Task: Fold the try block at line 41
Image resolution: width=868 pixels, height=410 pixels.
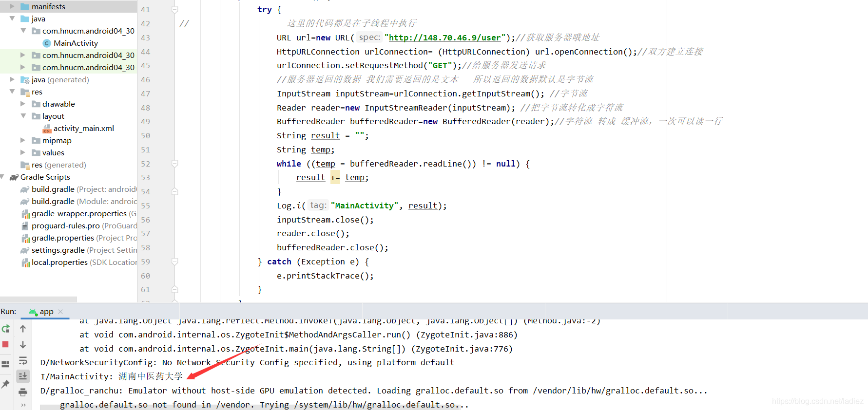Action: (175, 10)
